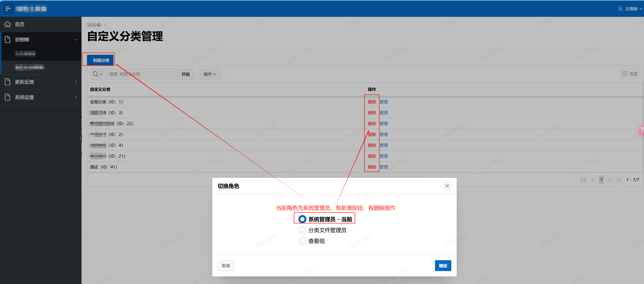Select the 系统管理员 radio button
This screenshot has height=284, width=644.
point(302,219)
